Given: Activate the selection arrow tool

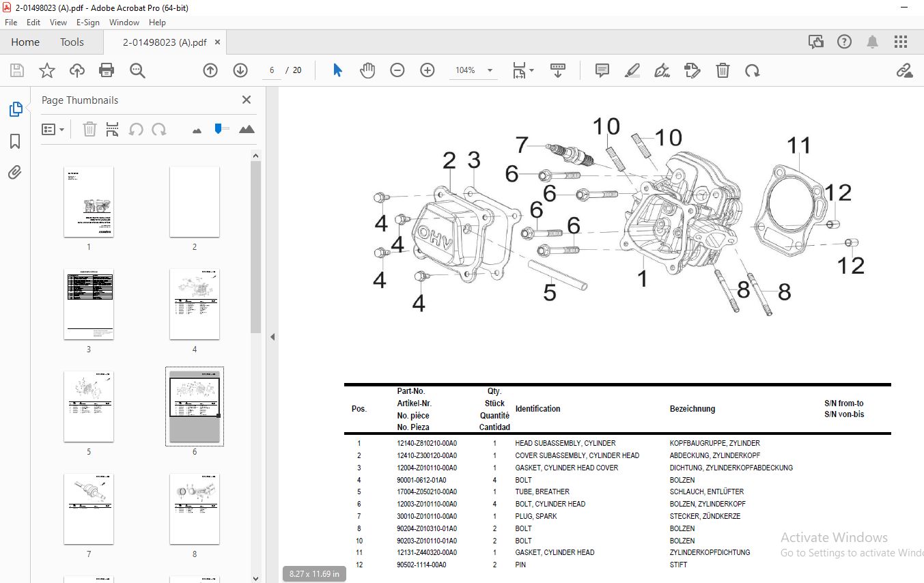Looking at the screenshot, I should [337, 70].
